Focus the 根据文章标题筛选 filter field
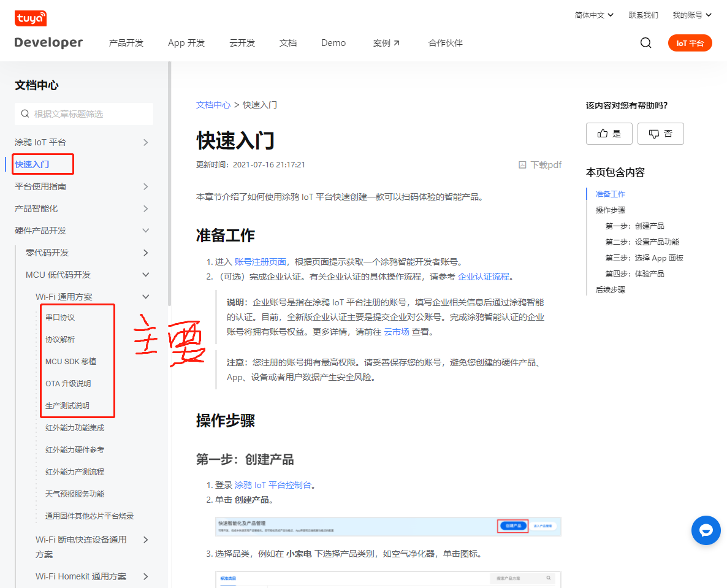 pos(84,114)
